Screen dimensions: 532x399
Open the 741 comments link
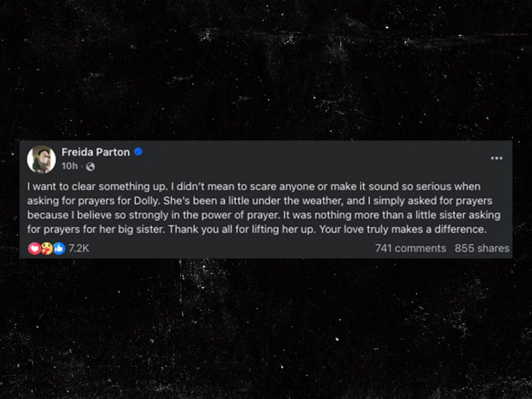pos(410,248)
